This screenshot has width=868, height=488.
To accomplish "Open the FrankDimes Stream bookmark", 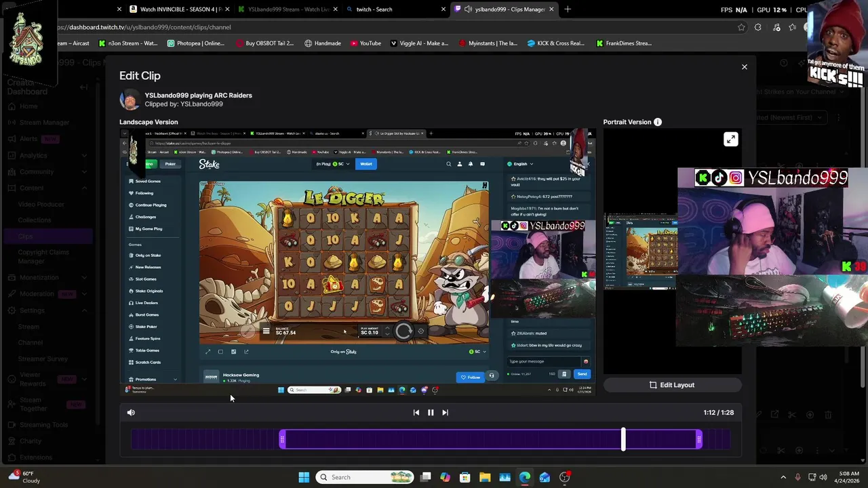I will coord(624,43).
